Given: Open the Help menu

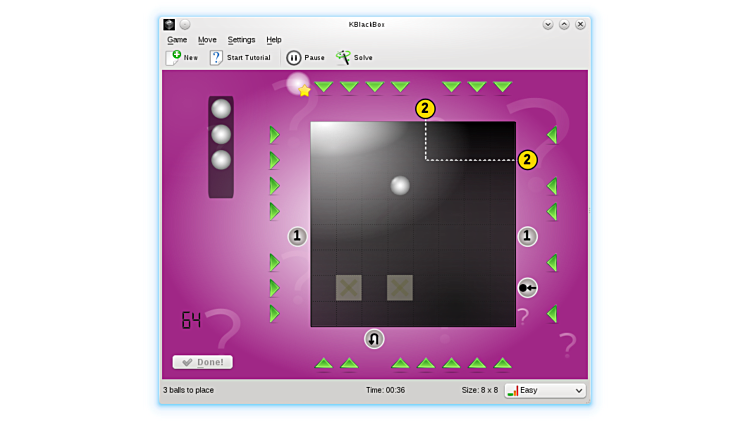Looking at the screenshot, I should tap(274, 40).
